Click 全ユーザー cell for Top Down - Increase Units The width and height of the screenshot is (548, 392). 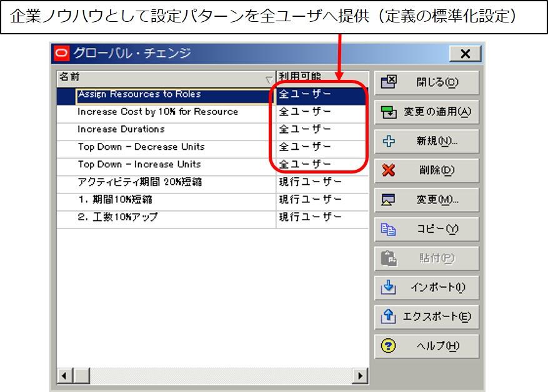click(322, 167)
